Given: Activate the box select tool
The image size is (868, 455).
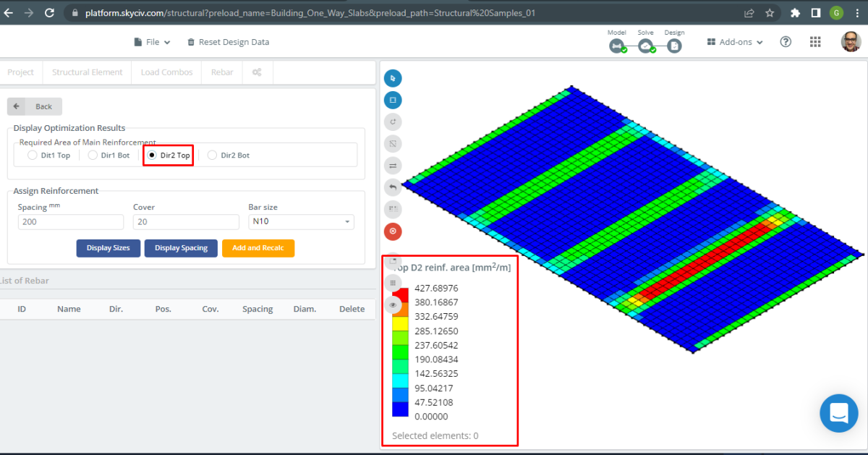Looking at the screenshot, I should (393, 99).
